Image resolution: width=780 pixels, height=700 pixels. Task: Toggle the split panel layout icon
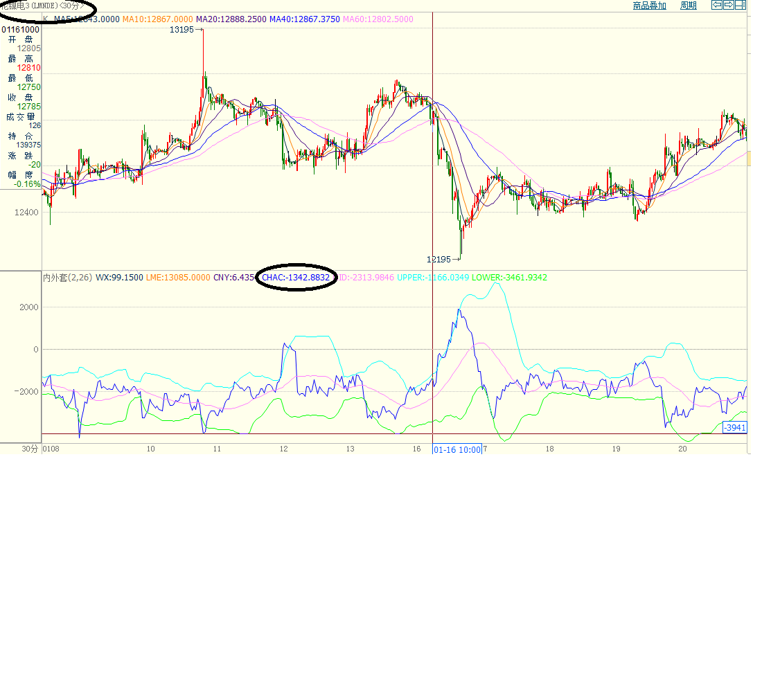pyautogui.click(x=740, y=5)
